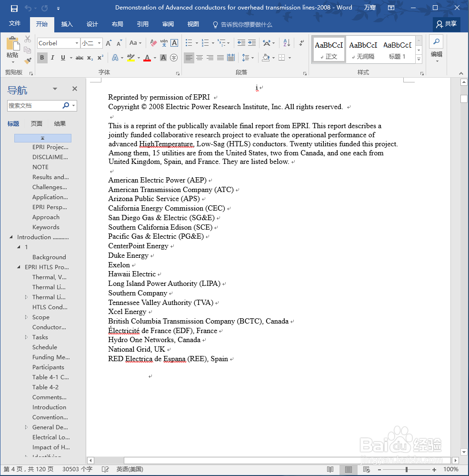
Task: Switch to Read Mode view in status bar
Action: [330, 469]
